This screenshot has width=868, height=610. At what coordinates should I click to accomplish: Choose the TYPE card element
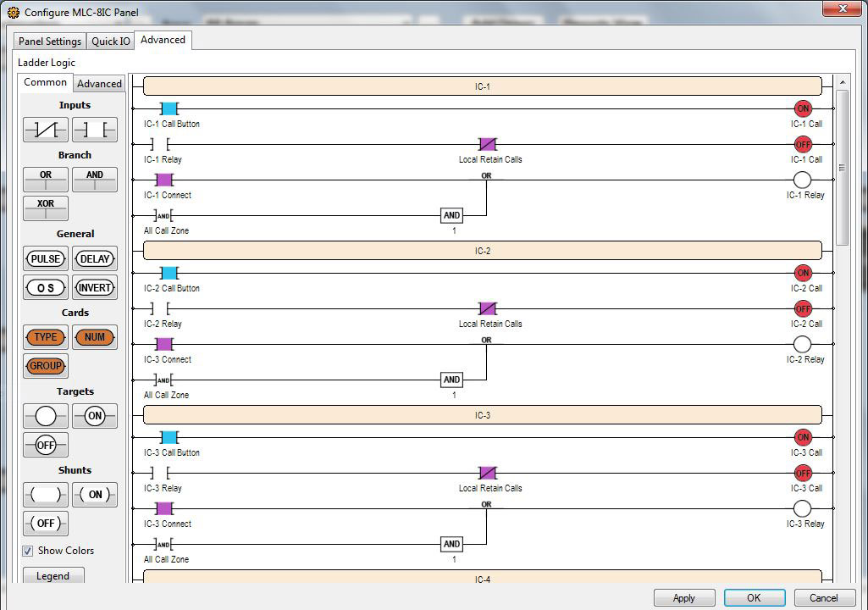(x=46, y=337)
